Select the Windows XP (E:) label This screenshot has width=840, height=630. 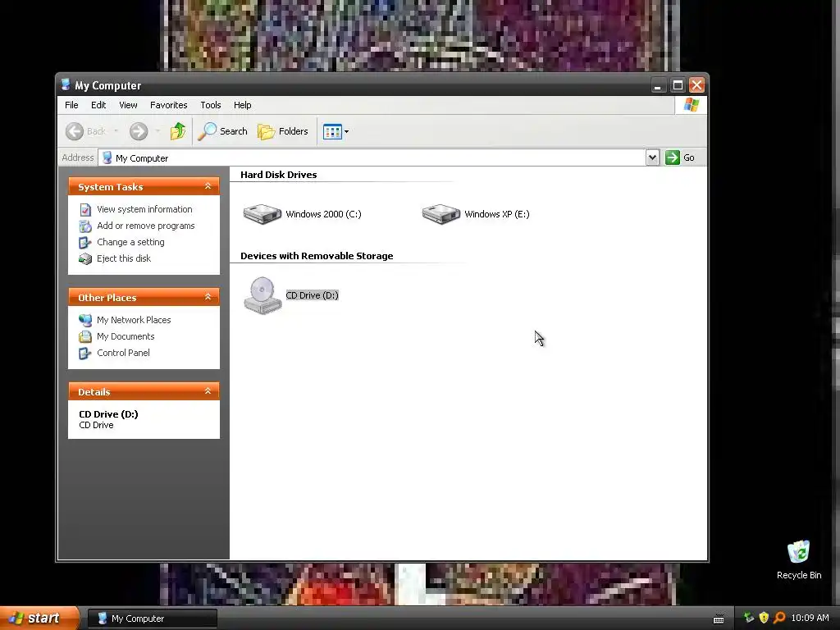[496, 214]
